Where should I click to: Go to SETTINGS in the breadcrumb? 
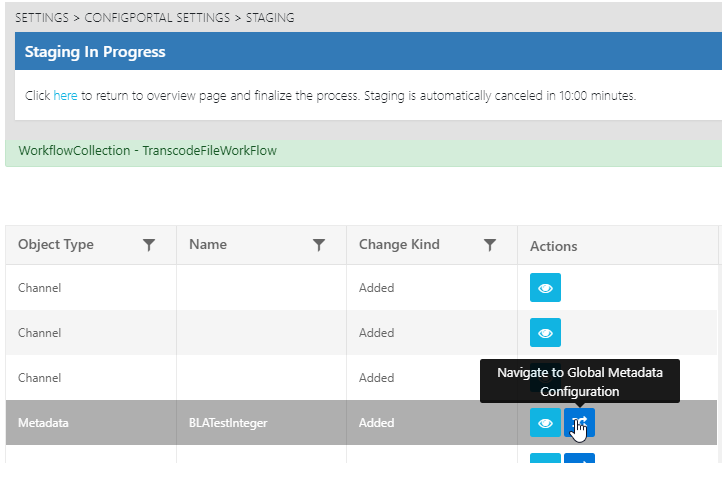click(x=43, y=18)
